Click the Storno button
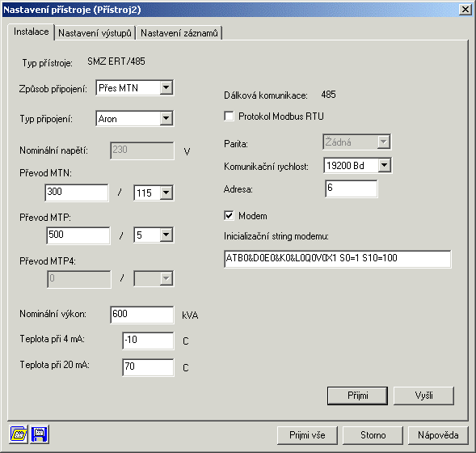Image resolution: width=476 pixels, height=453 pixels. 373,435
